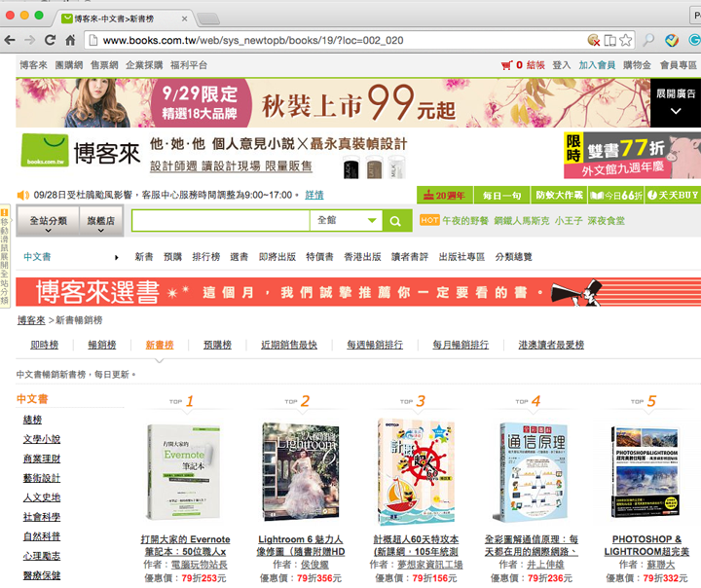Bookmark page with the star icon
701x588 pixels.
626,40
